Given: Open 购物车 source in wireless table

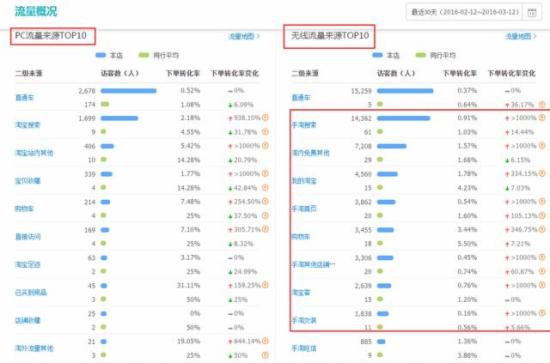Looking at the screenshot, I should 301,236.
